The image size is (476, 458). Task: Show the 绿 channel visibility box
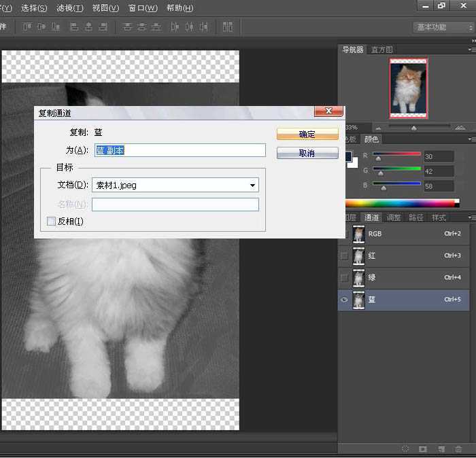[344, 278]
